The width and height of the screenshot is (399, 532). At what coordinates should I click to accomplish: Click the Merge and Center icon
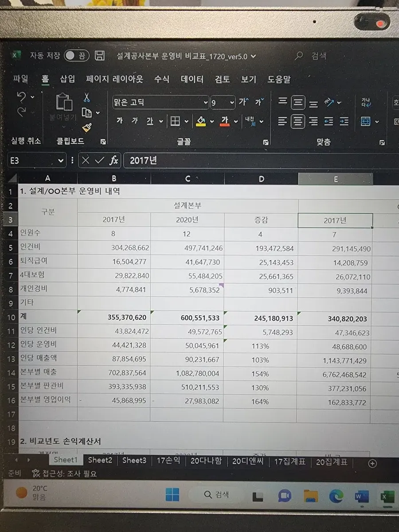[366, 121]
